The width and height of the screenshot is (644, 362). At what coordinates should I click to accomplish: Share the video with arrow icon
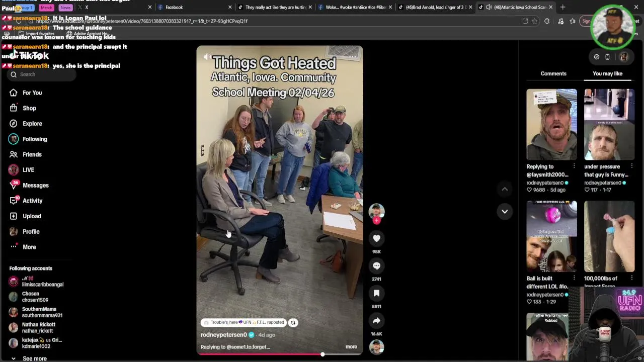click(x=376, y=320)
